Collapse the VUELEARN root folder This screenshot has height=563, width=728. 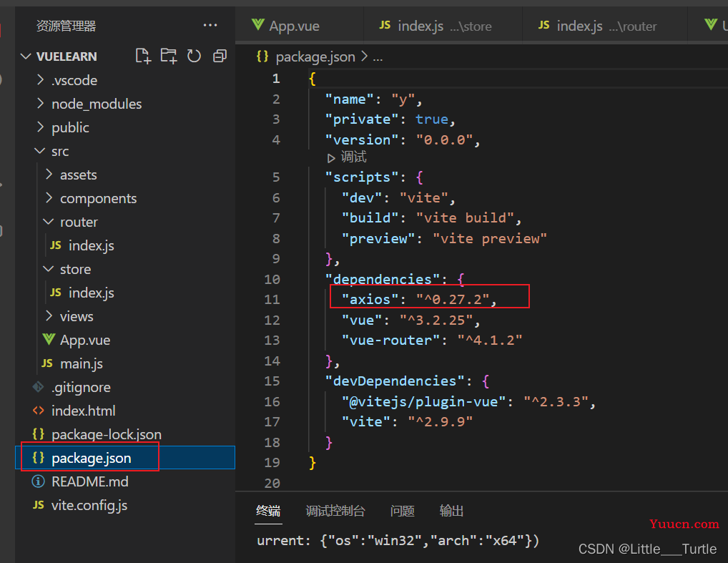(x=26, y=57)
